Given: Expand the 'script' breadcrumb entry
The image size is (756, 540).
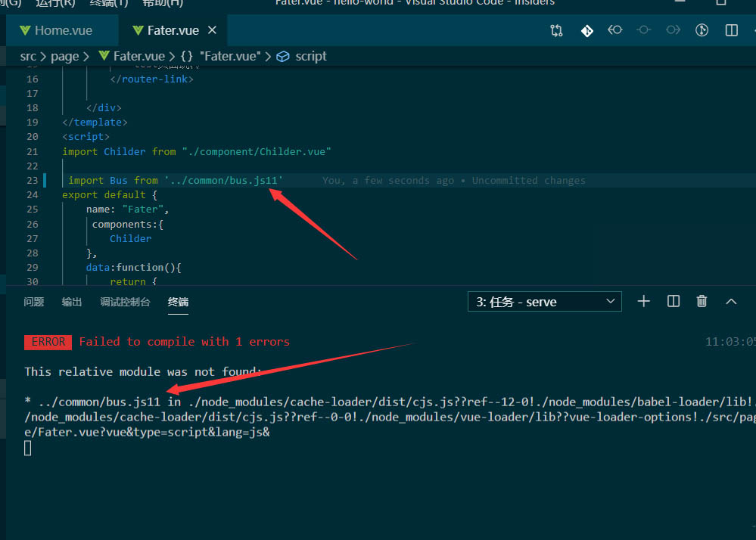Looking at the screenshot, I should (x=310, y=56).
